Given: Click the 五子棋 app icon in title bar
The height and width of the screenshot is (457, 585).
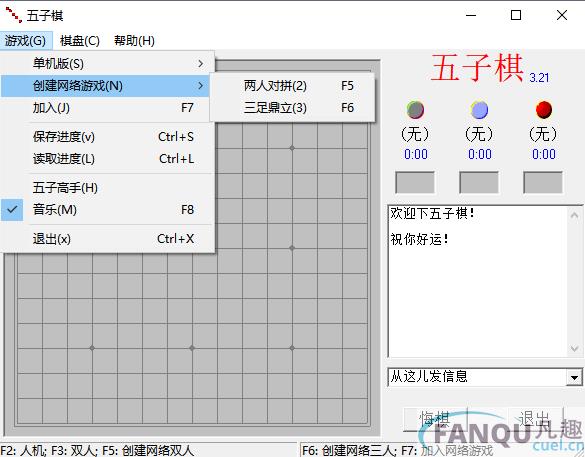Looking at the screenshot, I should click(13, 15).
